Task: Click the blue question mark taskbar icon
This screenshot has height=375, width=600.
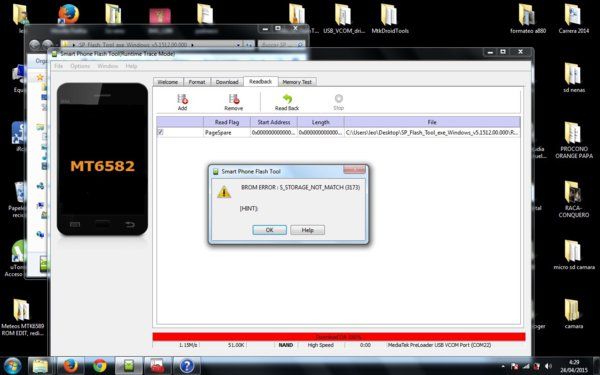Action: click(x=187, y=366)
